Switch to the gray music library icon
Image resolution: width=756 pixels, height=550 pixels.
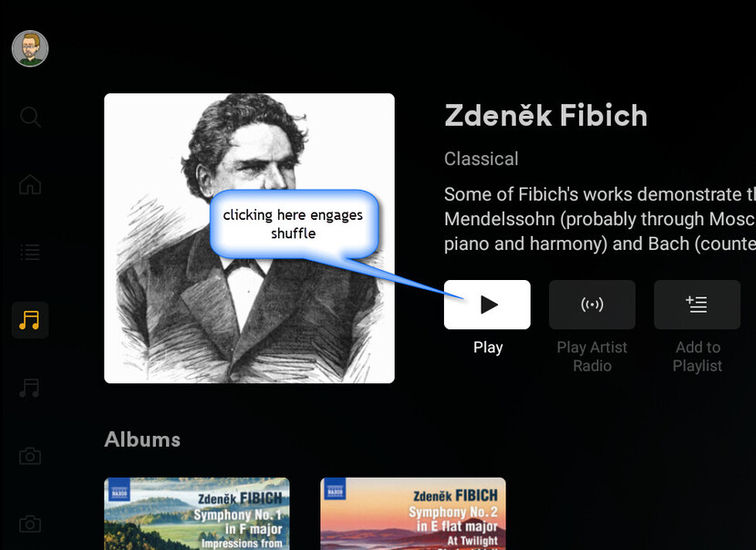pyautogui.click(x=30, y=388)
